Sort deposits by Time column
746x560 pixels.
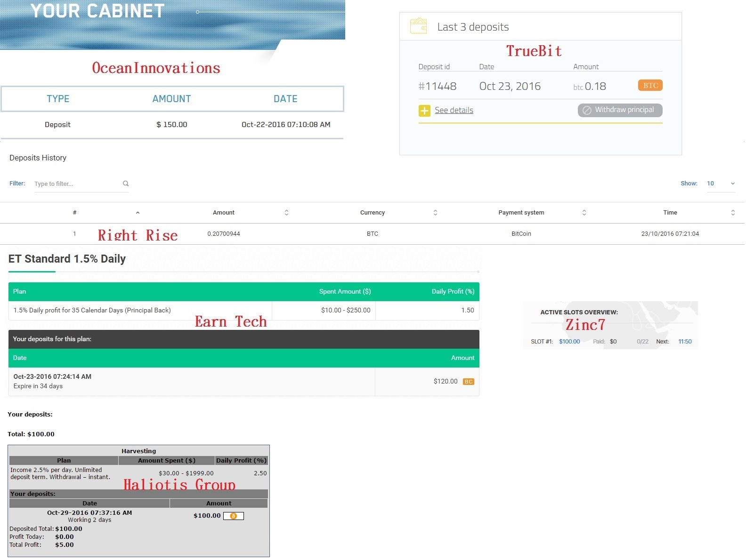pos(733,213)
